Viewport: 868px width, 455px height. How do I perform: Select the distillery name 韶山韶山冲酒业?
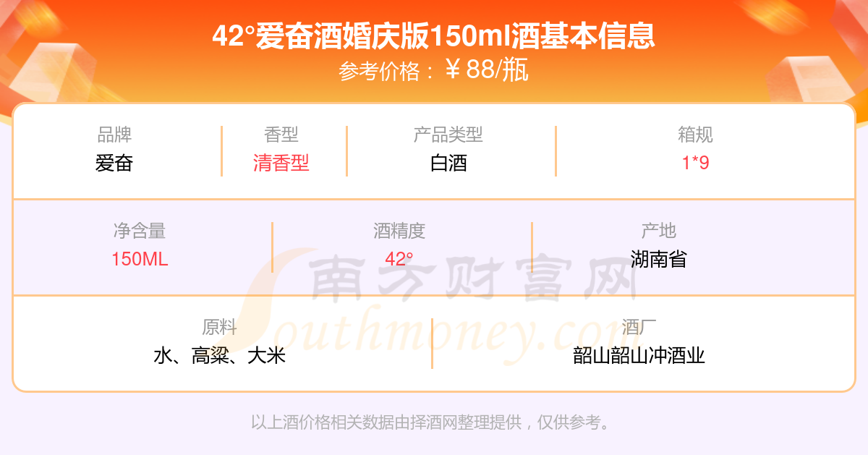pos(639,356)
